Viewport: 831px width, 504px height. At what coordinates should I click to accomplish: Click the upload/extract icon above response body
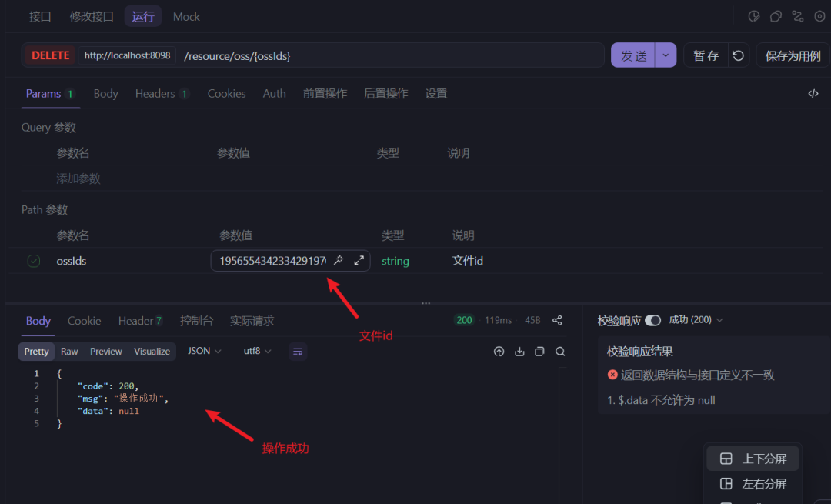tap(499, 352)
